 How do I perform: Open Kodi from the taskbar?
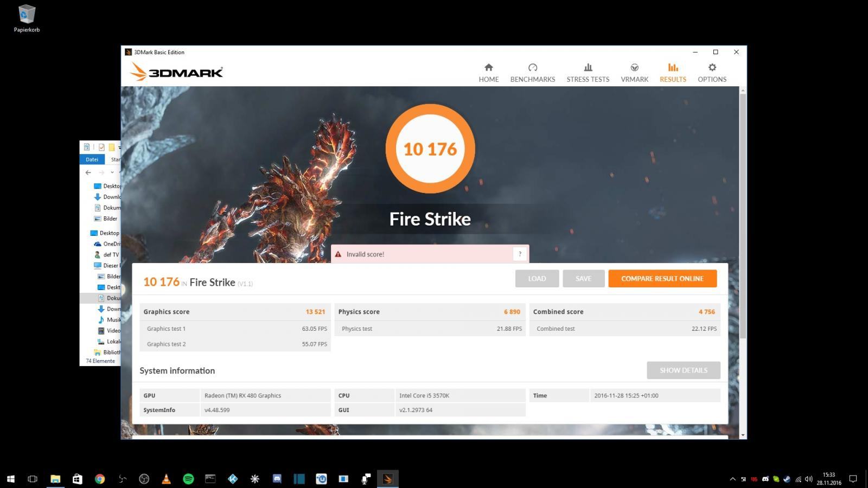pos(233,479)
